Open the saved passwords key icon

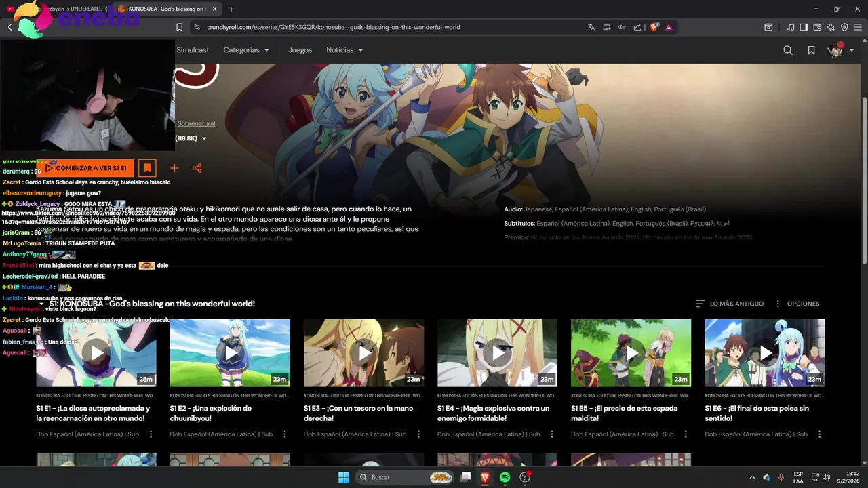[x=622, y=27]
